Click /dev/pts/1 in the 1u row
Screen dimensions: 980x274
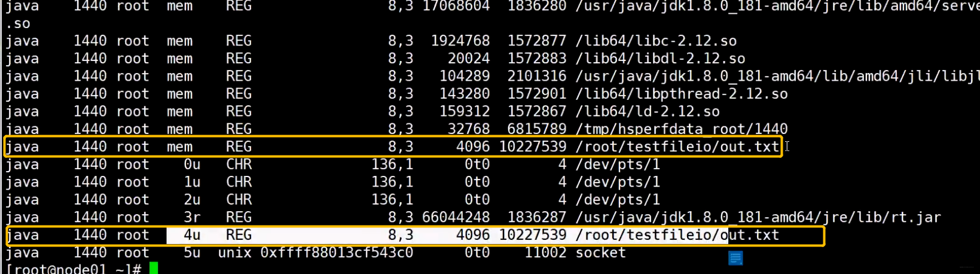pos(618,182)
